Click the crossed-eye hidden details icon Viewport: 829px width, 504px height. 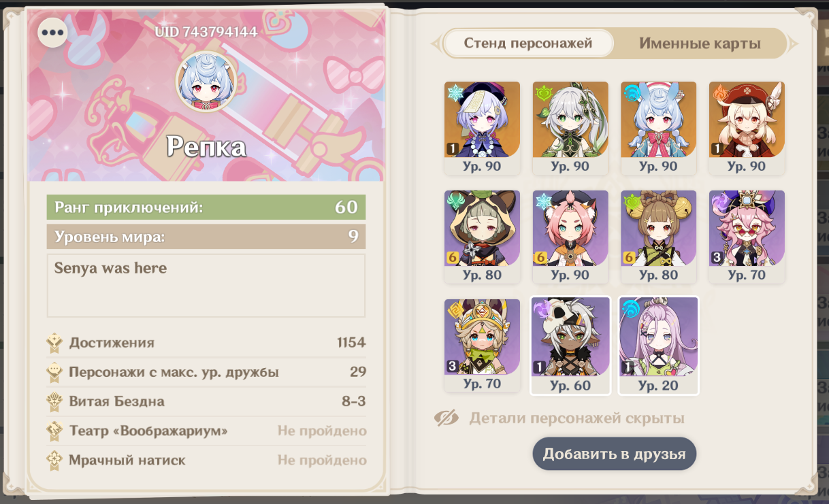(446, 418)
